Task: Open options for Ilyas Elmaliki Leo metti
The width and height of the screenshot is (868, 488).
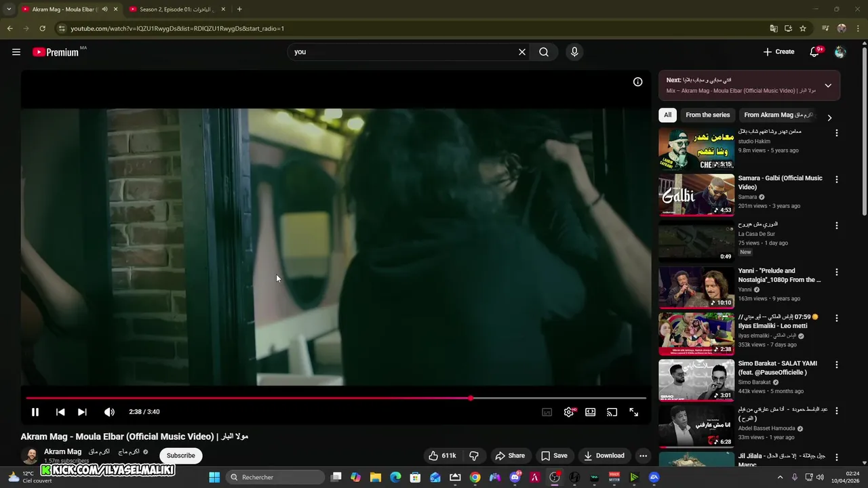Action: pyautogui.click(x=836, y=318)
